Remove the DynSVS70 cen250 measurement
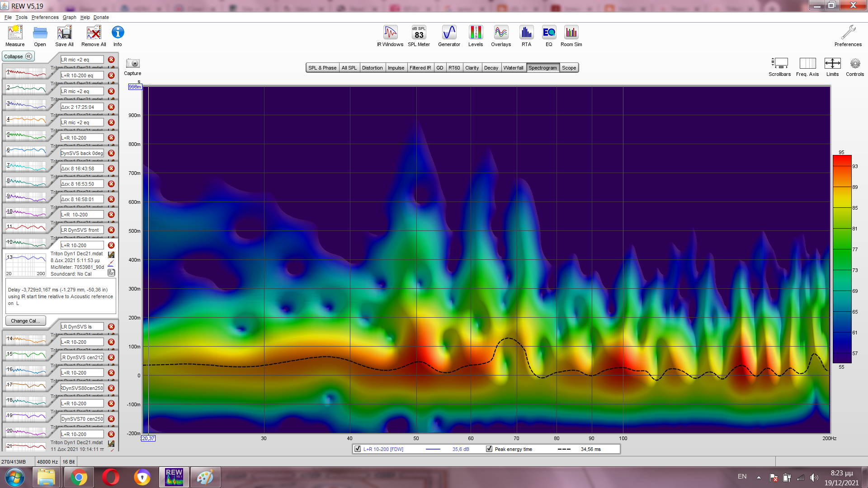 click(111, 419)
